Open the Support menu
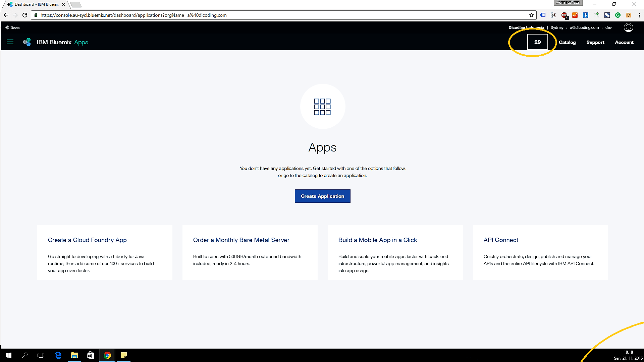This screenshot has width=644, height=362. coord(595,42)
